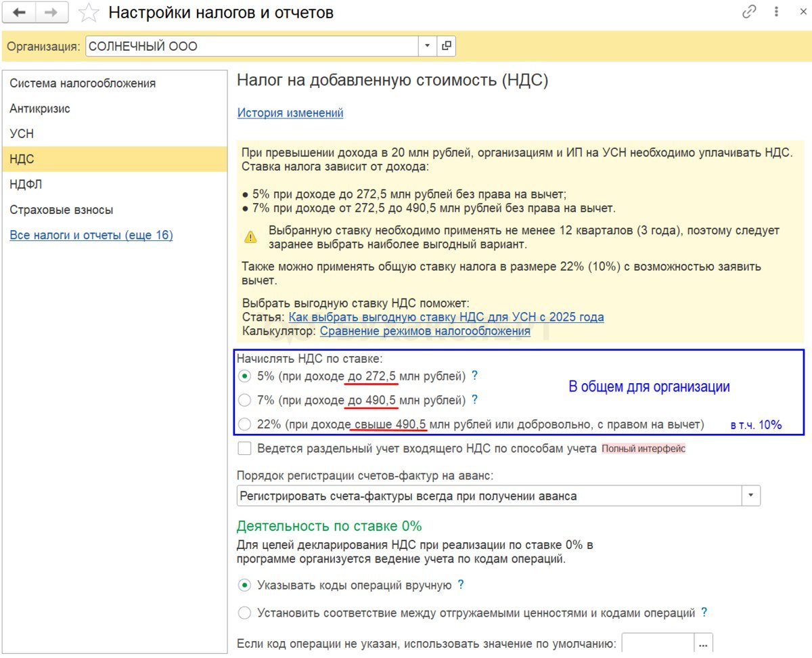Select the 5% НДС rate option

pos(244,376)
